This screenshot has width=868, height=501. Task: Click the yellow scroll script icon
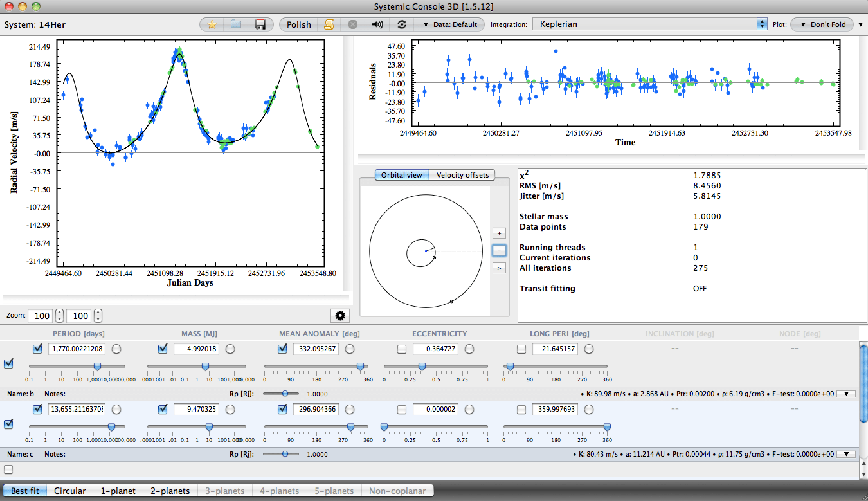[329, 24]
